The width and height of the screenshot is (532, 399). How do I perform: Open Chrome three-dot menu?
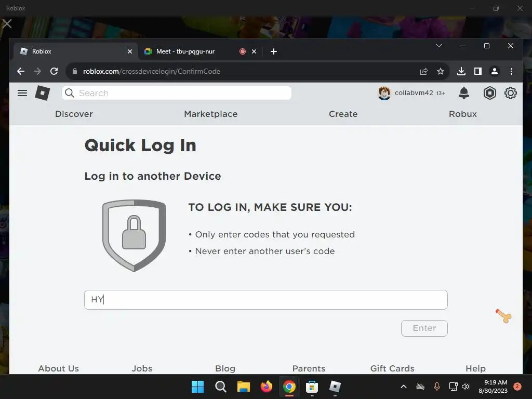(x=511, y=71)
